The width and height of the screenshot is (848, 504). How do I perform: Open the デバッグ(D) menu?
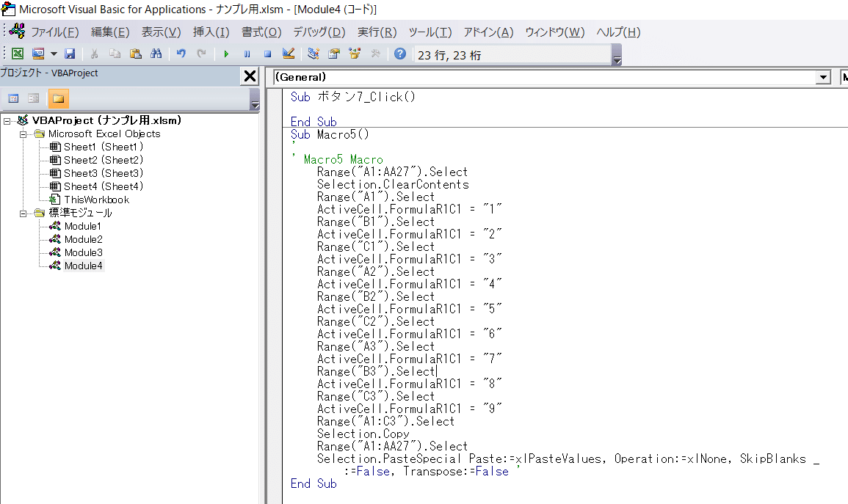click(x=319, y=32)
